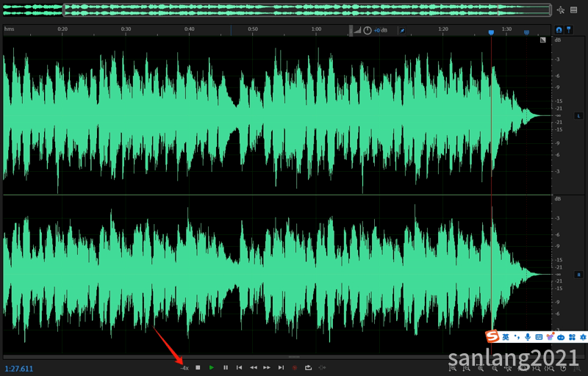588x376 pixels.
Task: Click the -4x playback speed indicator
Action: click(184, 367)
